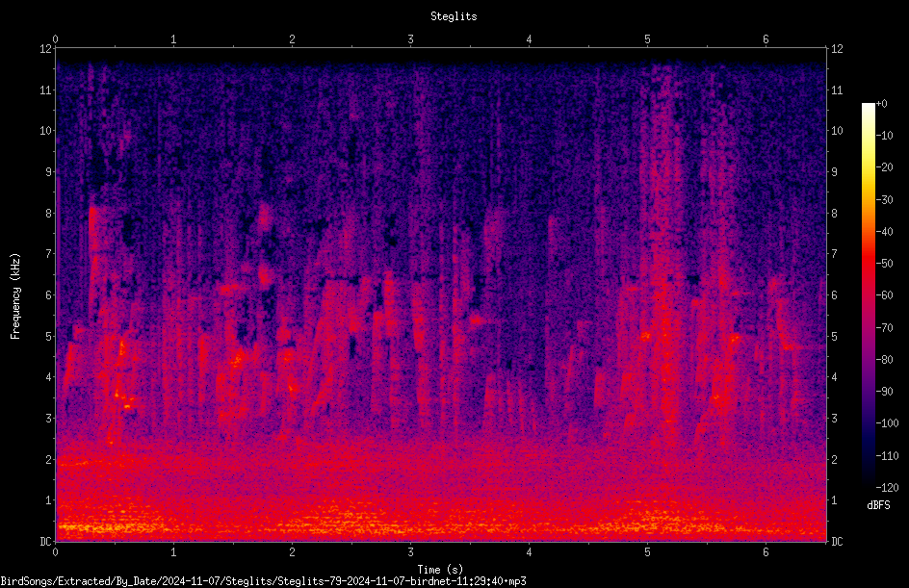The image size is (909, 588).
Task: Click the dBFS label under the color bar
Action: click(878, 505)
